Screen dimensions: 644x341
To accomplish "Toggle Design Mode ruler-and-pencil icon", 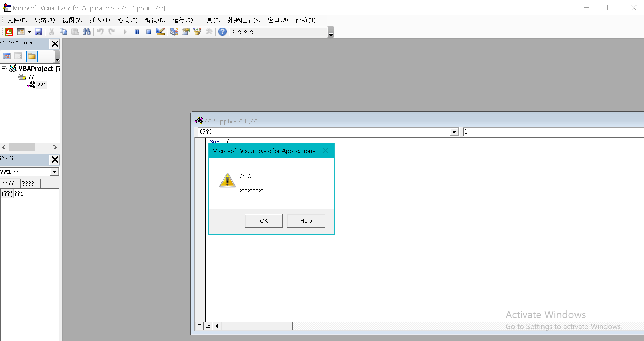I will pyautogui.click(x=160, y=32).
